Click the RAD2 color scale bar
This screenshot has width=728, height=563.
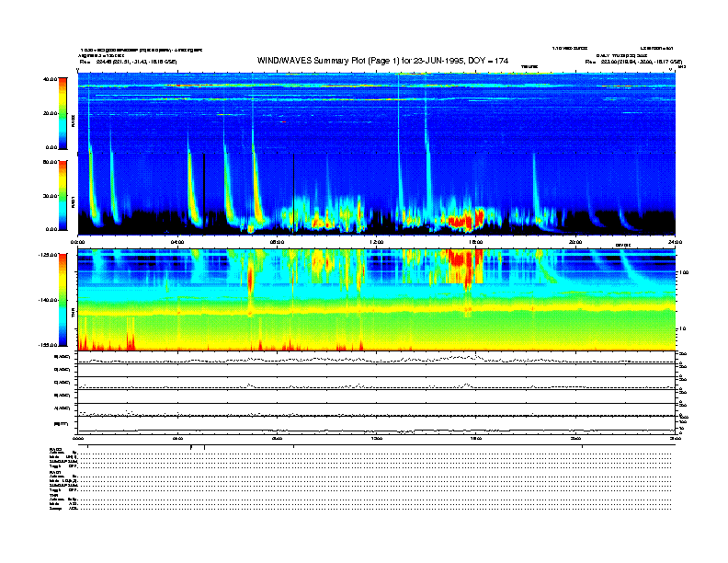point(63,113)
